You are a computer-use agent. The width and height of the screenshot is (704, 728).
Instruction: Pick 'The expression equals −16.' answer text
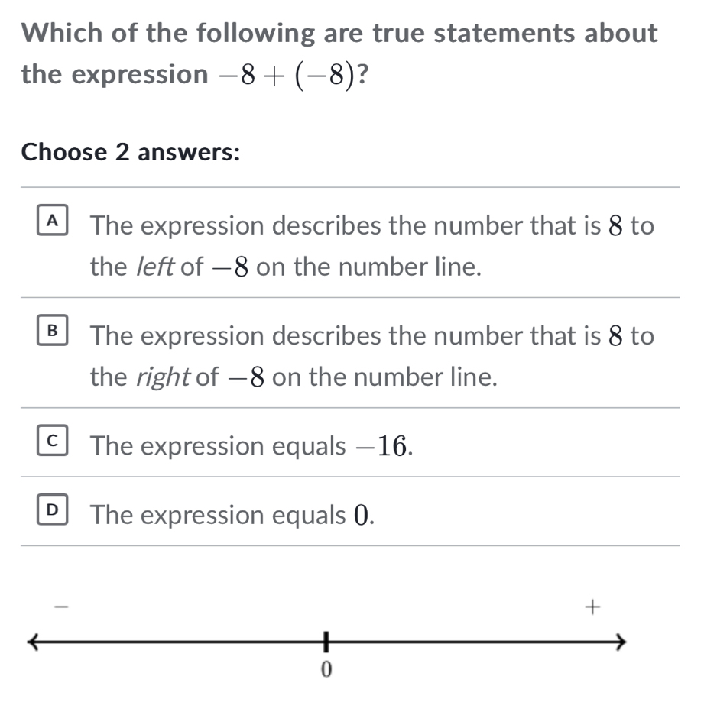point(252,446)
